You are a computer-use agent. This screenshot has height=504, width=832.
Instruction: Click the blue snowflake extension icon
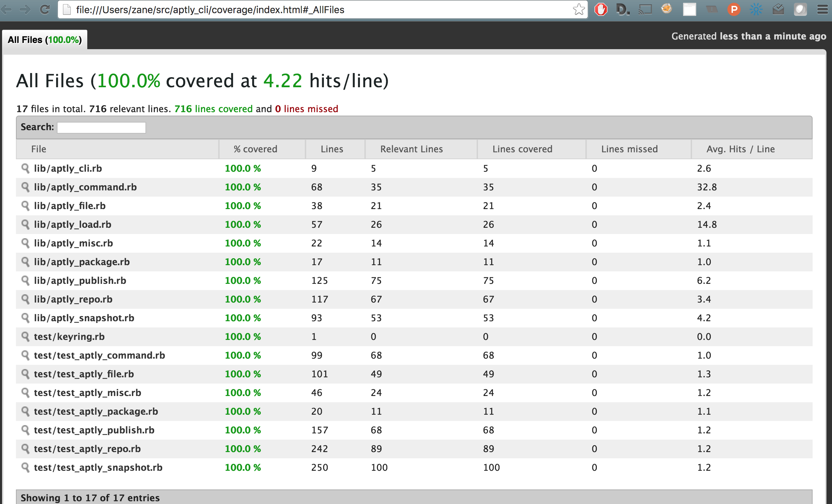756,9
